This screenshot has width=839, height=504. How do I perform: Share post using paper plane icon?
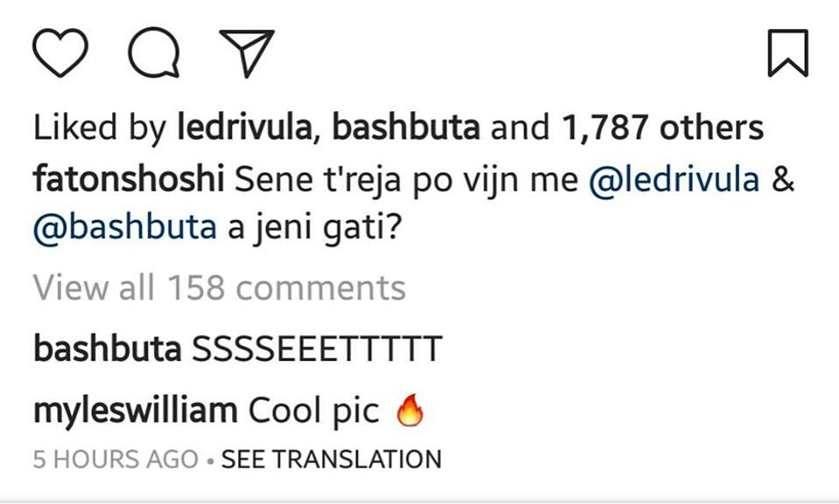247,51
